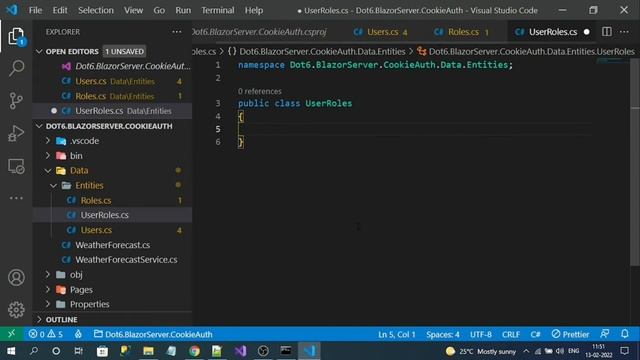Select language mode C# in the status bar
The image size is (640, 360).
[x=536, y=334]
